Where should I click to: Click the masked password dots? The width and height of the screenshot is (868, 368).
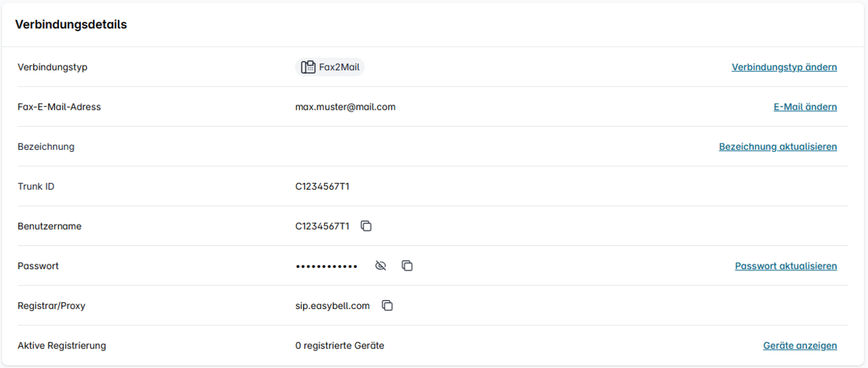(327, 266)
